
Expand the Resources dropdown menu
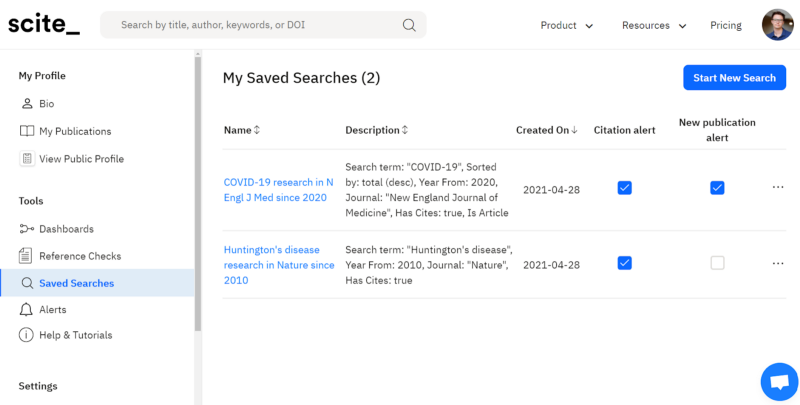click(654, 26)
